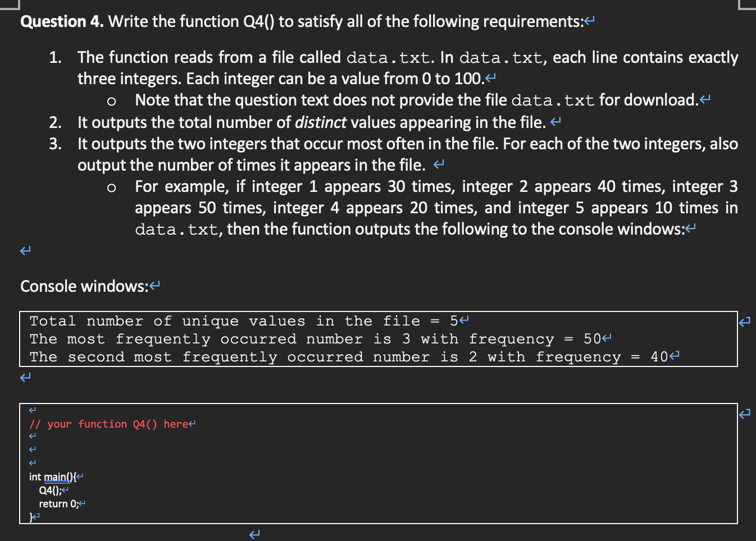This screenshot has height=541, width=756.
Task: Click "It outputs the total number of" in requirement 2
Action: coord(184,122)
